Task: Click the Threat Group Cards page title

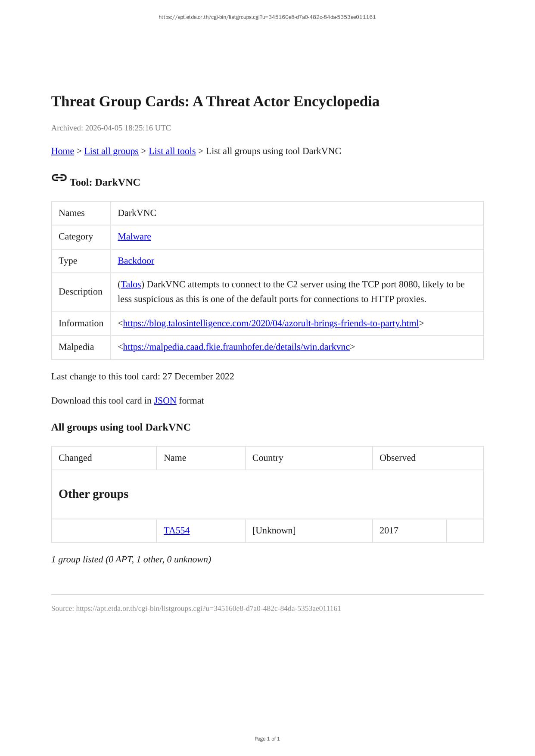Action: point(215,102)
